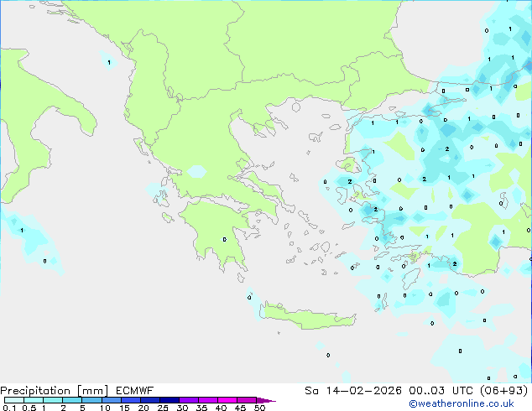Click the legend swatch between 35 and 40

208,400
